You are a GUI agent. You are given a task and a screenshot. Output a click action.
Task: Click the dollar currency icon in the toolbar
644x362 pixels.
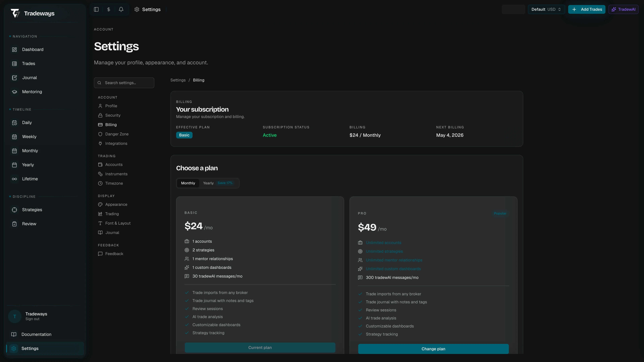(109, 9)
